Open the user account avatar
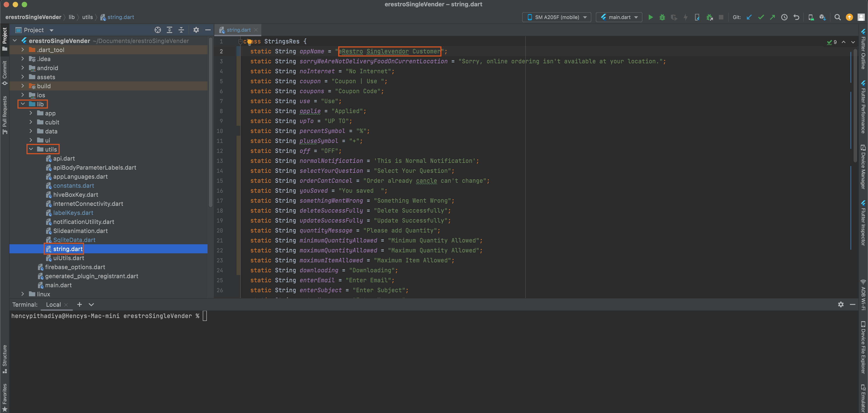Image resolution: width=868 pixels, height=413 pixels. pos(861,17)
